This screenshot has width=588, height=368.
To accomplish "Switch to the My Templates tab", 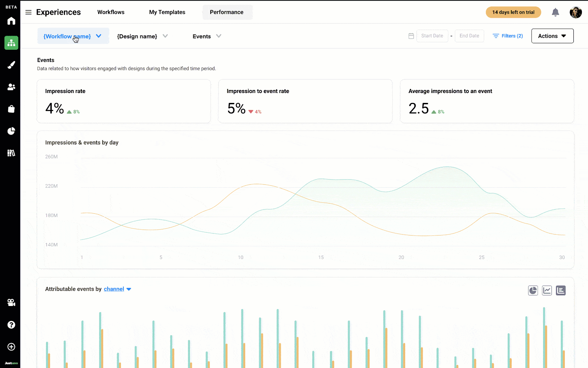I will click(167, 12).
